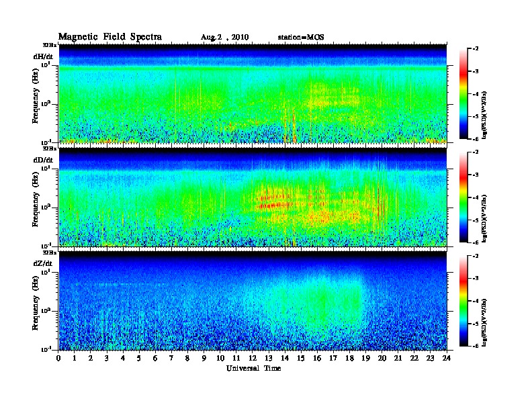This screenshot has width=532, height=411.
Task: Click the '15' tick on Universal Time axis
Action: point(301,358)
